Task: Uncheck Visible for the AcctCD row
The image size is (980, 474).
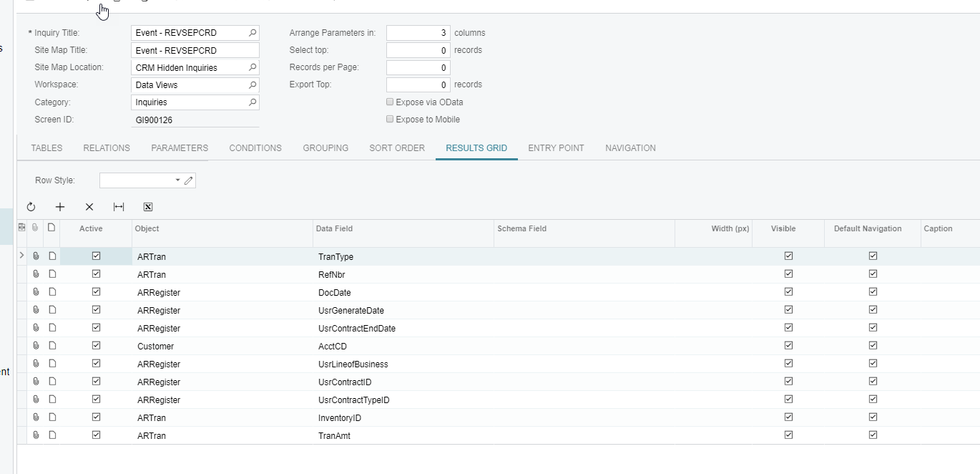Action: pyautogui.click(x=788, y=346)
